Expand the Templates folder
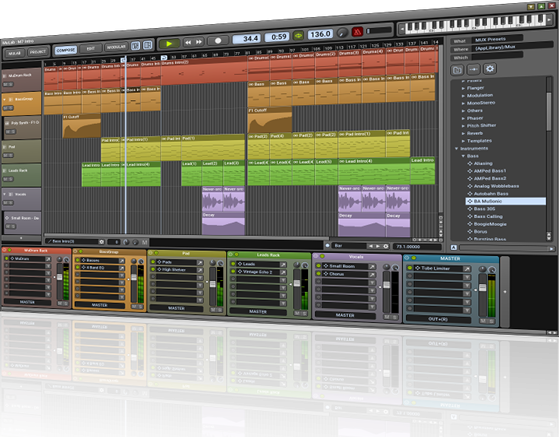Image resolution: width=559 pixels, height=437 pixels. pyautogui.click(x=463, y=141)
